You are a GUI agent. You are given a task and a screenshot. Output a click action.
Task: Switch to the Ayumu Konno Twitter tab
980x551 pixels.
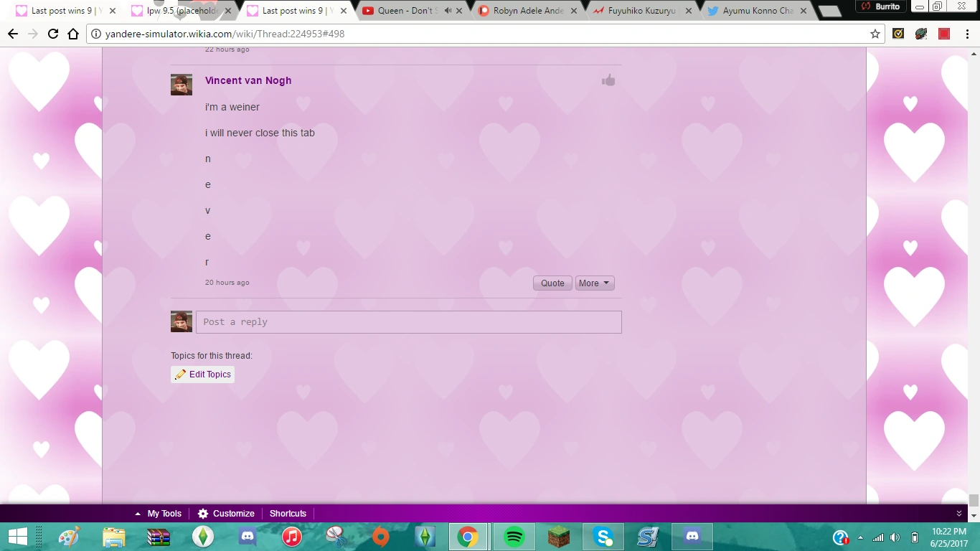coord(758,11)
